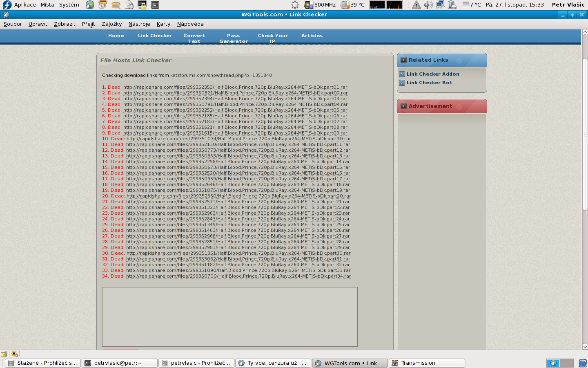Click the Related Links header arrow icon

tap(403, 60)
